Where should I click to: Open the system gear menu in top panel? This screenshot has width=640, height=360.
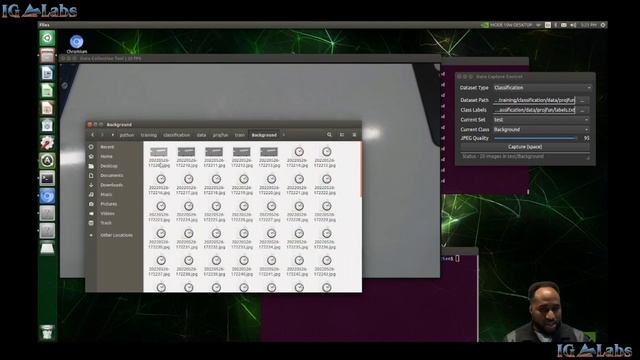tap(603, 25)
